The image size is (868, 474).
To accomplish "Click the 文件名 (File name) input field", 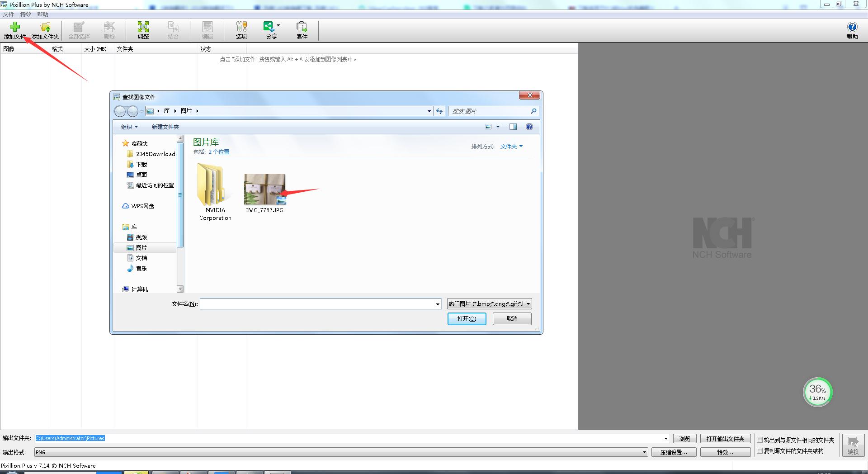I will (317, 304).
